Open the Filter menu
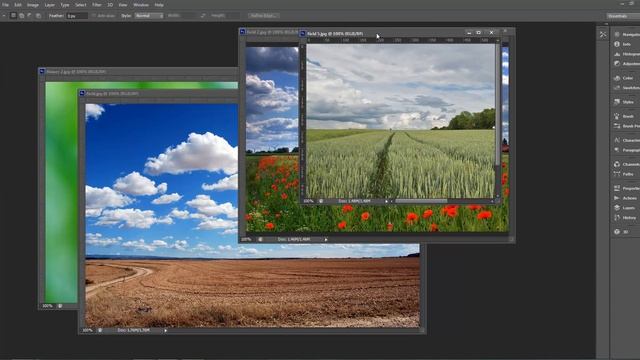640x360 pixels. click(97, 5)
